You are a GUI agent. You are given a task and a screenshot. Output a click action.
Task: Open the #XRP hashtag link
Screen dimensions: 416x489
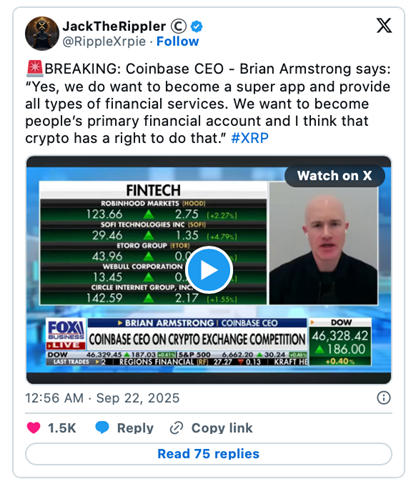[250, 138]
